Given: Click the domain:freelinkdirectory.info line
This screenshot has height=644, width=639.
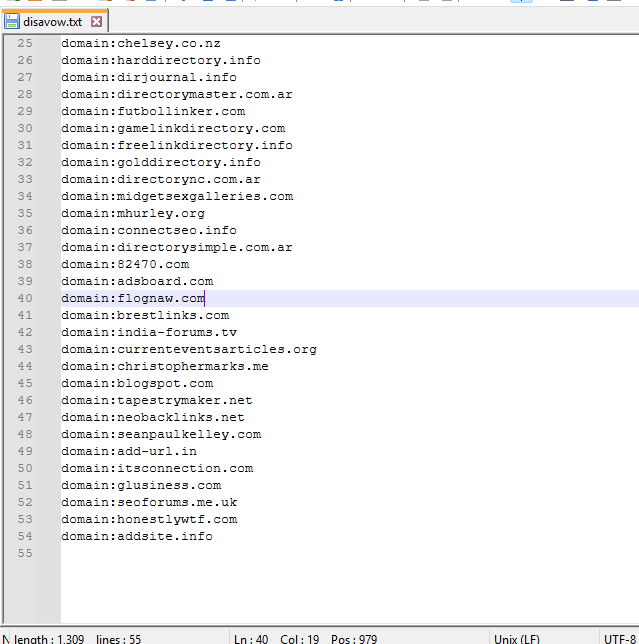Looking at the screenshot, I should pyautogui.click(x=177, y=145).
